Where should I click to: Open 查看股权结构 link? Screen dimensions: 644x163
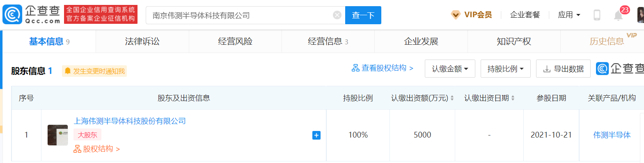383,68
